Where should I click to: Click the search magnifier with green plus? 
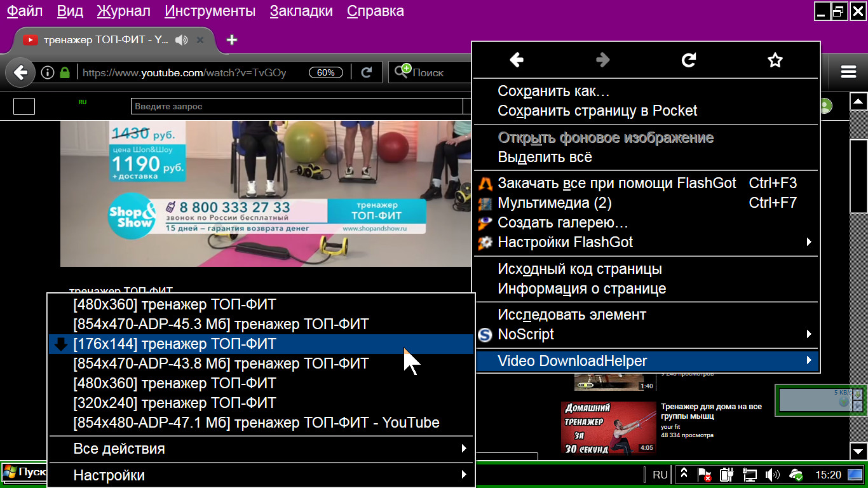click(402, 71)
